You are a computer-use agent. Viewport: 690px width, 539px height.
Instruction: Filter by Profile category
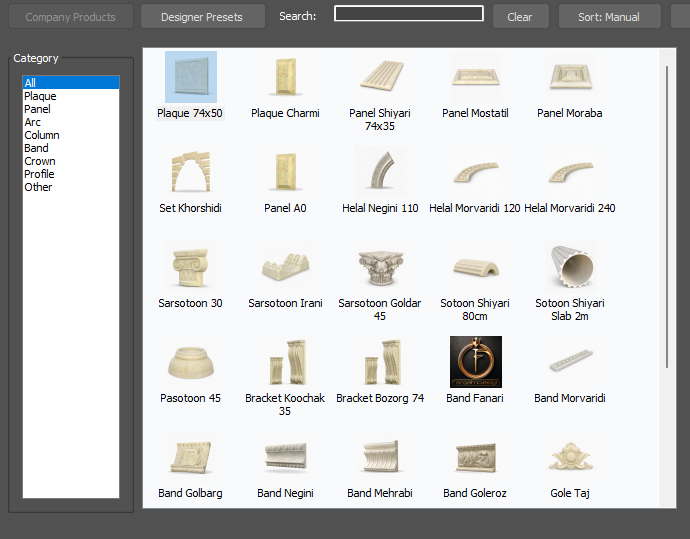71,174
